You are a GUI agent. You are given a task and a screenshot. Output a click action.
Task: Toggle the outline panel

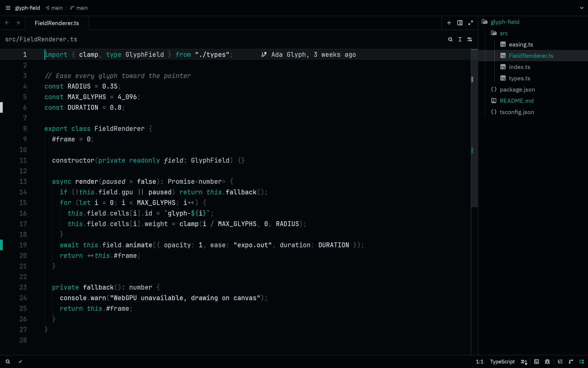click(560, 361)
